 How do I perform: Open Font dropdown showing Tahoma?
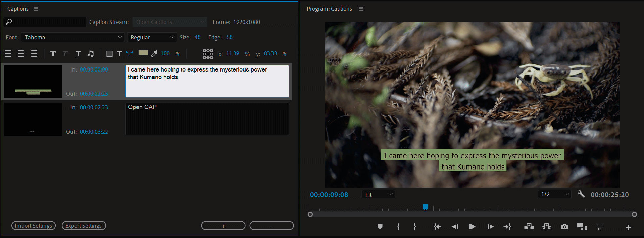pyautogui.click(x=73, y=37)
